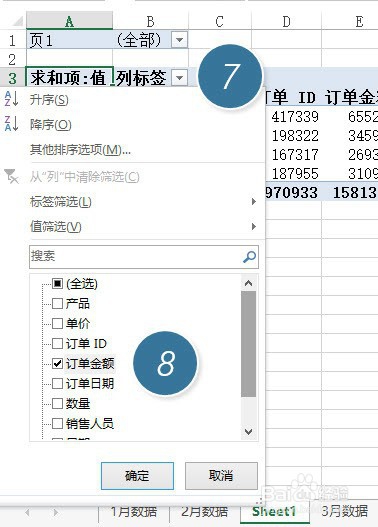
Task: Check the 数量 checkbox
Action: pyautogui.click(x=57, y=403)
